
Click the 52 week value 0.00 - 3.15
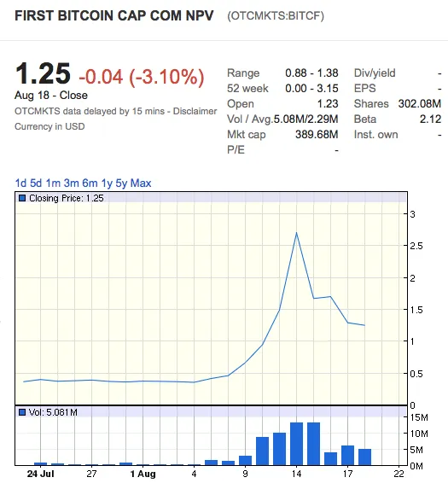pos(311,88)
